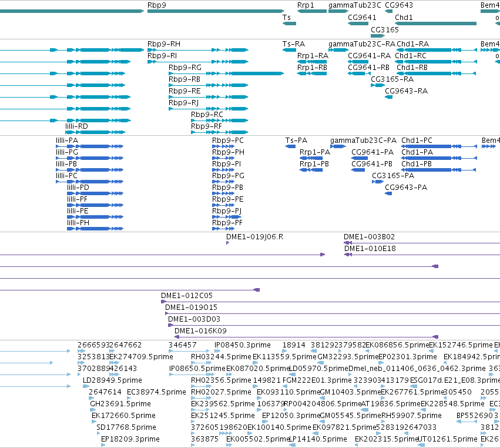
Task: Select protein label Rbp9-PH
Action: click(229, 152)
